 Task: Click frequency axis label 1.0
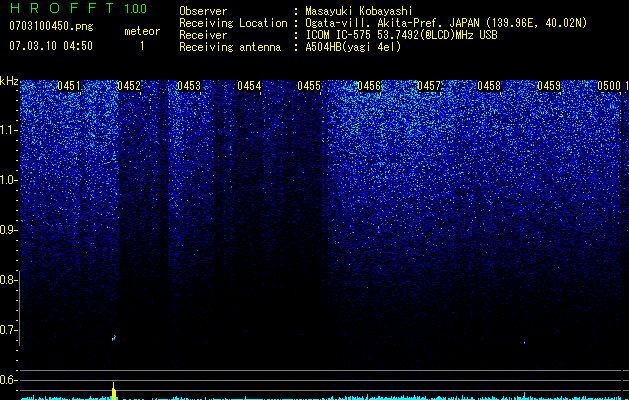click(x=8, y=180)
